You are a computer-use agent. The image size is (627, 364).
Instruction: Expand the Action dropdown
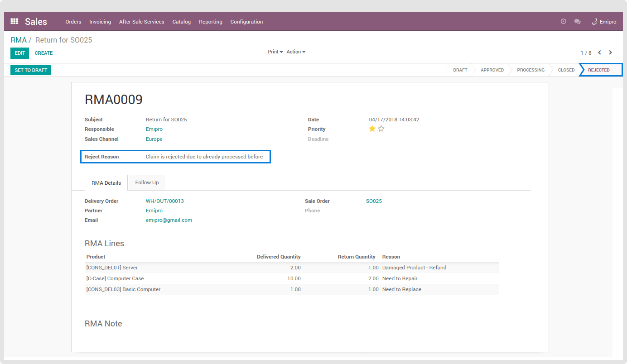point(296,52)
